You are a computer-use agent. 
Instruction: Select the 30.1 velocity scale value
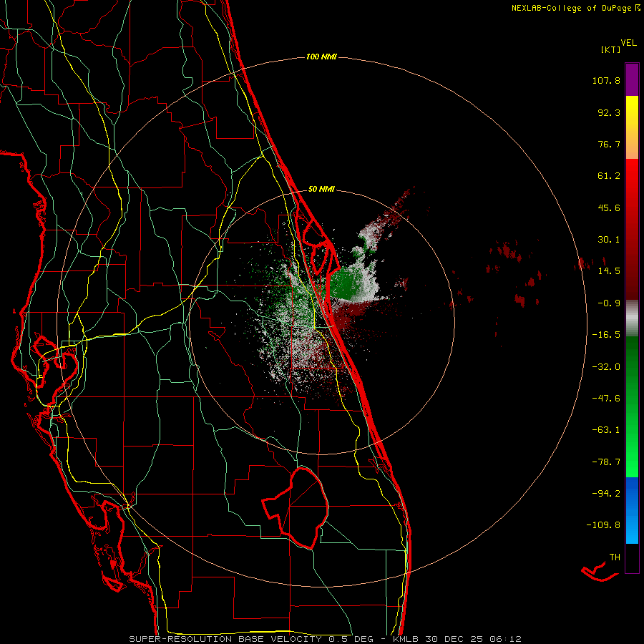point(609,240)
